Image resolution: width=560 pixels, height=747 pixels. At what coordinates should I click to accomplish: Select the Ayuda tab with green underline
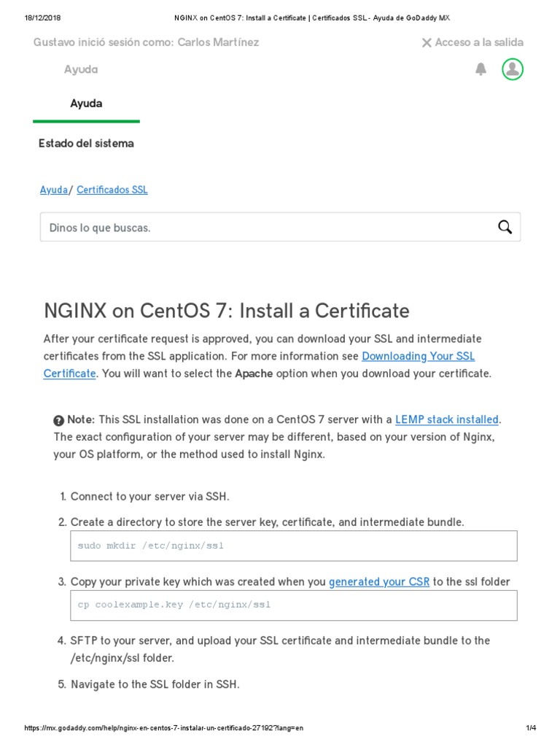pos(86,104)
